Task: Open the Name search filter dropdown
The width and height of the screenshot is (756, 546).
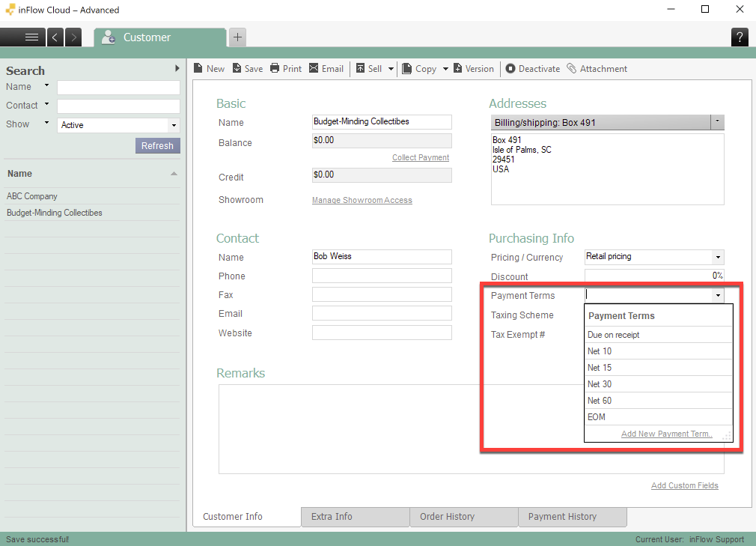Action: pyautogui.click(x=46, y=85)
